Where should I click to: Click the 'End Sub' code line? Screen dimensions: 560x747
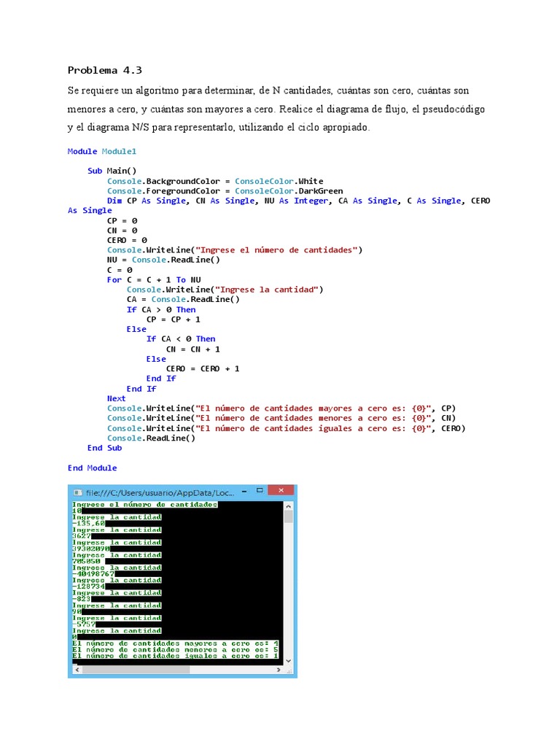click(x=105, y=449)
